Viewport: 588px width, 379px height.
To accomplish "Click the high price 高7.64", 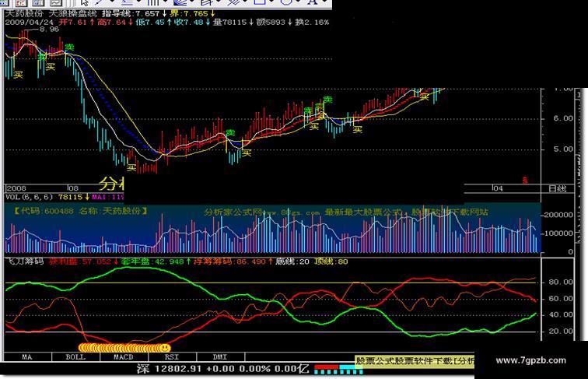I will pyautogui.click(x=111, y=22).
